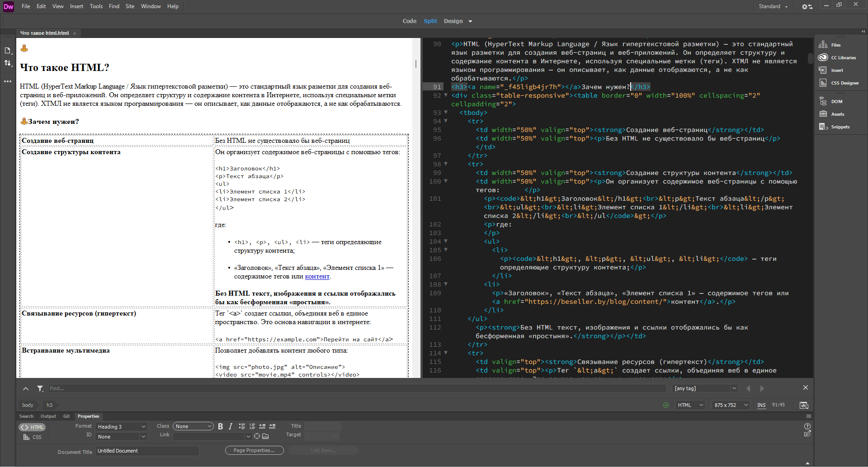Viewport: 868px width, 467px height.
Task: Collapse the Find bar with caret
Action: [26, 388]
